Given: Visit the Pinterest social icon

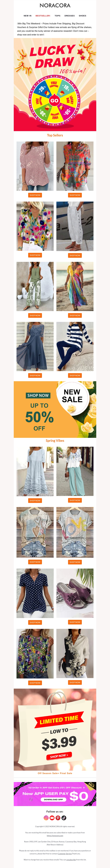Looking at the screenshot, I should [58, 818].
